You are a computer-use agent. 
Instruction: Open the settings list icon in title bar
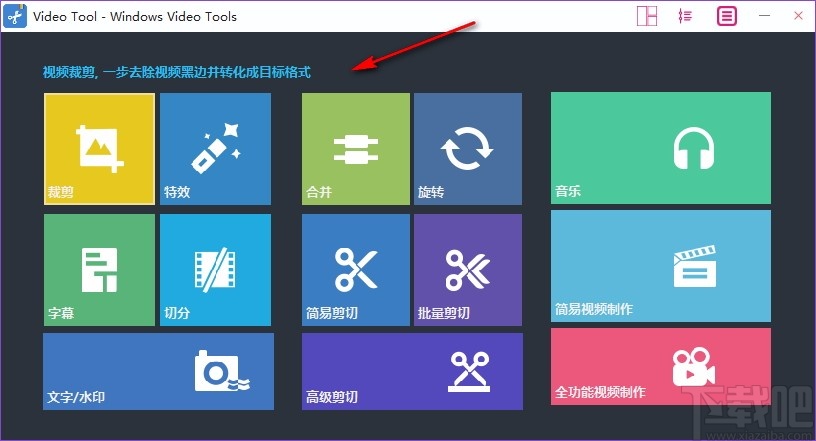coord(685,16)
